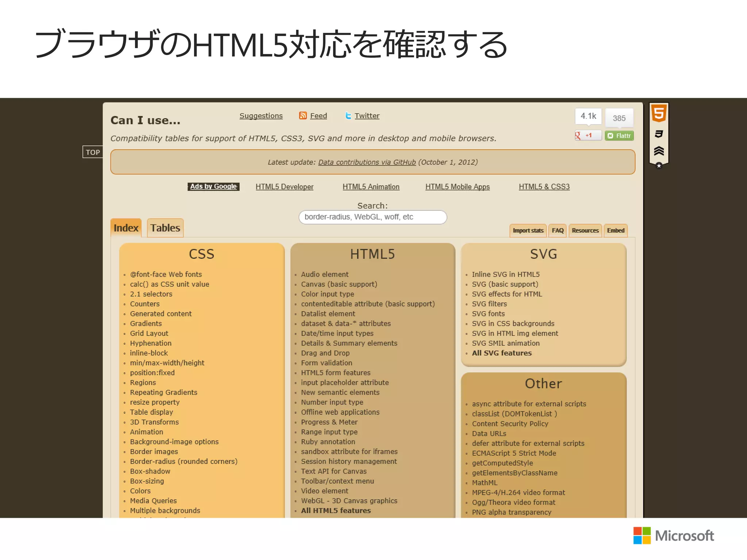Open PNG alpha transparency entry
Viewport: 747px width, 560px height.
pos(511,512)
